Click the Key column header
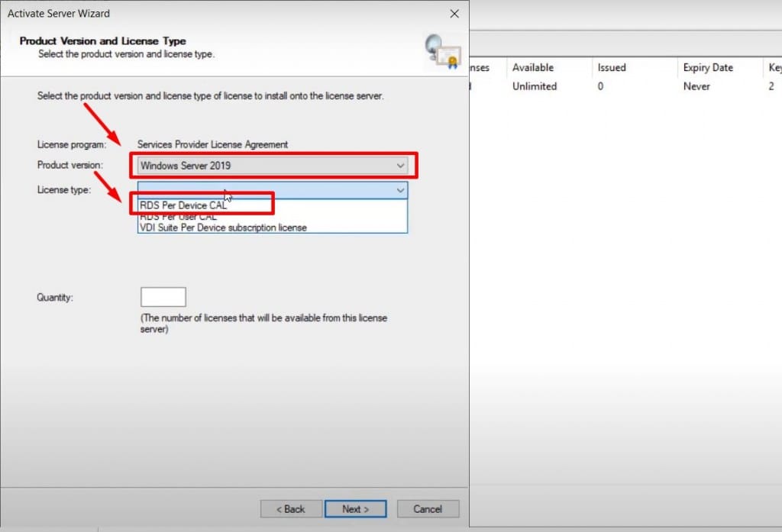This screenshot has height=532, width=782. [774, 67]
